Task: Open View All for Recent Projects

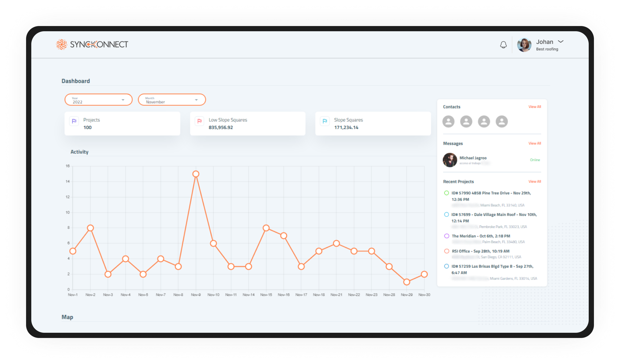Action: coord(534,181)
